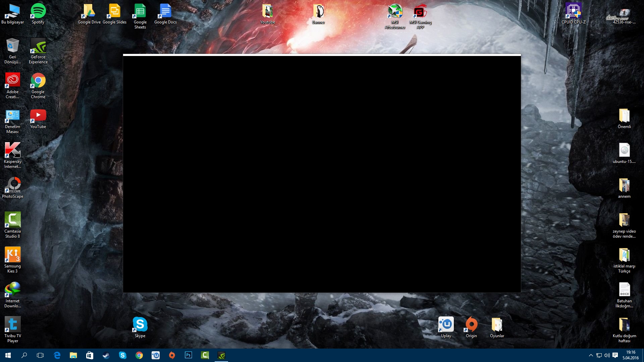This screenshot has width=644, height=362.
Task: Open the Google Docs desktop shortcut
Action: [x=166, y=14]
